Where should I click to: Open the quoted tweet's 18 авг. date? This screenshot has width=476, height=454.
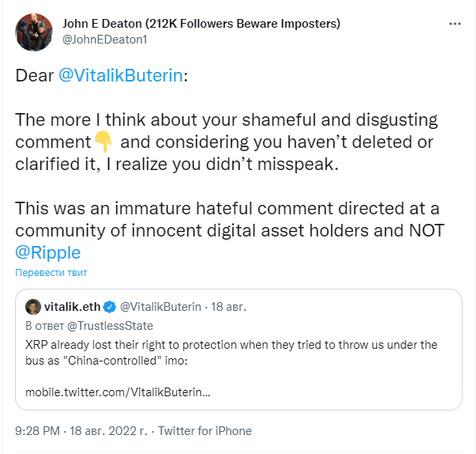(229, 307)
